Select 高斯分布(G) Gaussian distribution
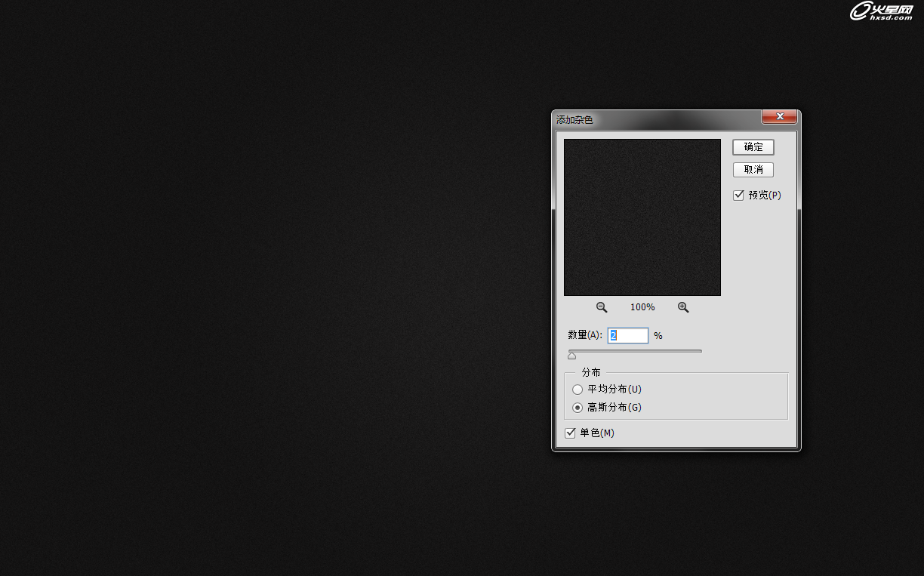Image resolution: width=924 pixels, height=576 pixels. [x=577, y=408]
